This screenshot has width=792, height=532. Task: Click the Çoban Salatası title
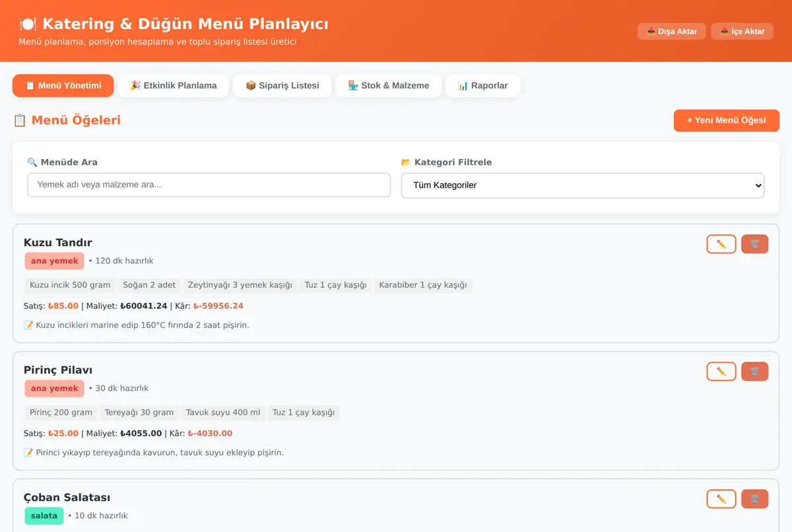[x=67, y=497]
